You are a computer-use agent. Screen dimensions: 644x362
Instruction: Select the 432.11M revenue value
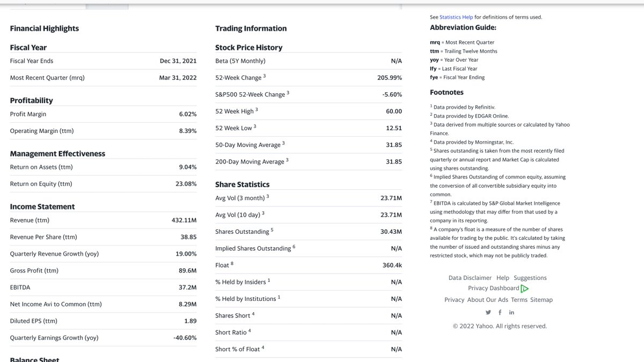[x=184, y=220]
